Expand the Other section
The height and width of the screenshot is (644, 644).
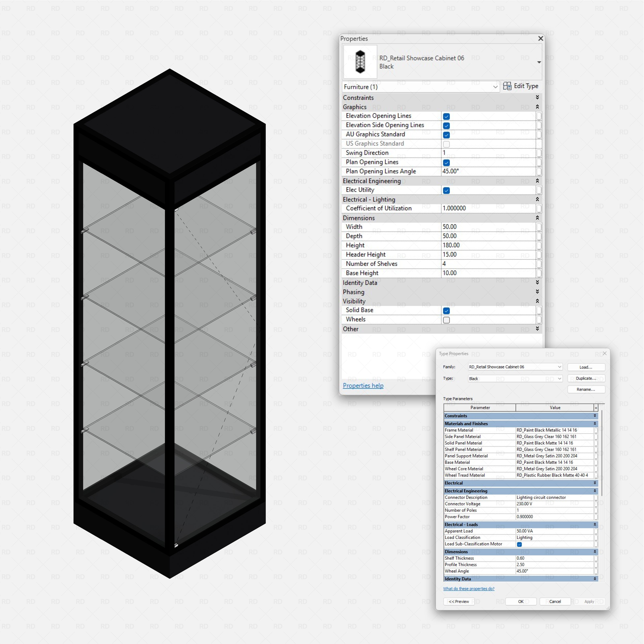point(537,329)
